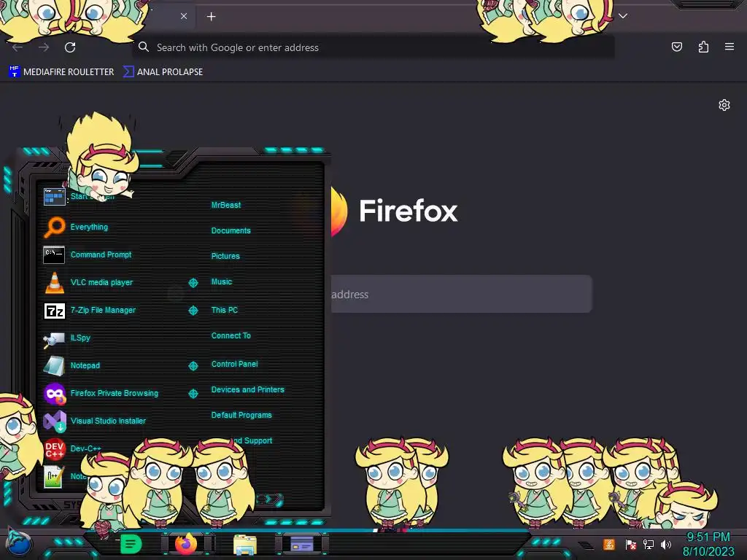This screenshot has width=747, height=560.
Task: Open the Start Screen entry icon
Action: (54, 196)
